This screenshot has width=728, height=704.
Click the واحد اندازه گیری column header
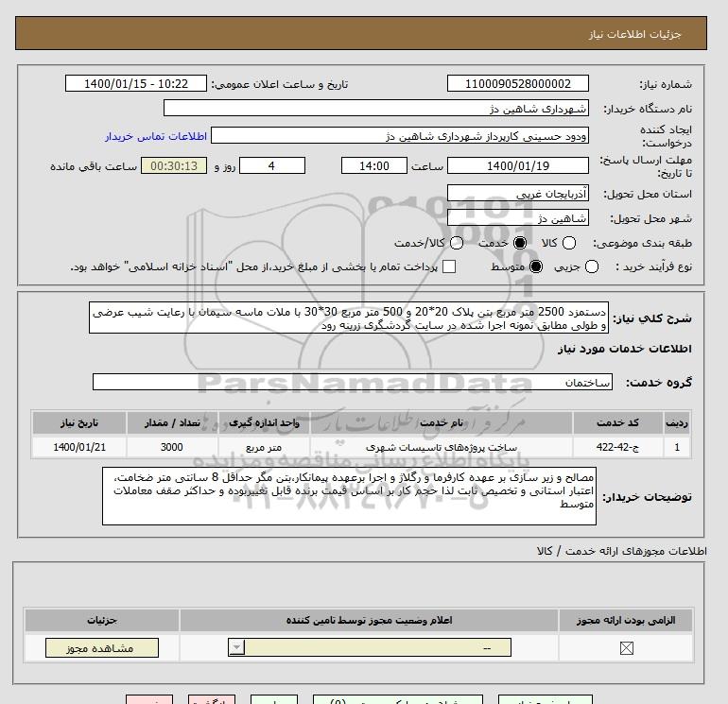[264, 422]
